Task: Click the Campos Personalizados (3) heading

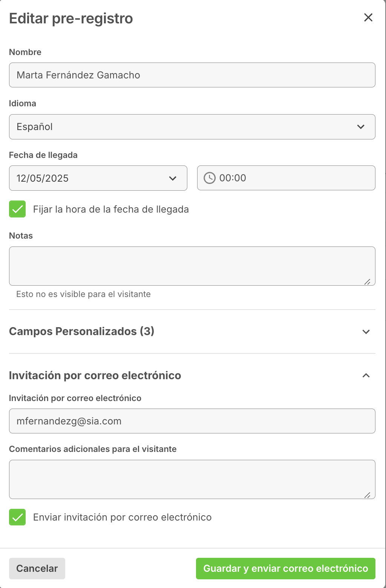Action: [82, 331]
